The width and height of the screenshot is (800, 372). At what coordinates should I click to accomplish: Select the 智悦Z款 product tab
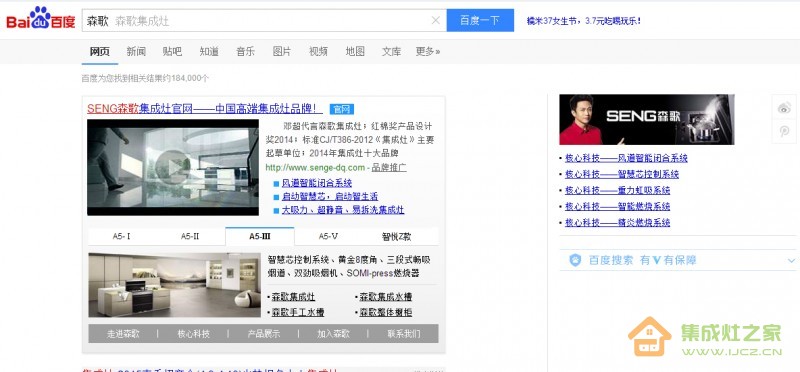[x=396, y=236]
